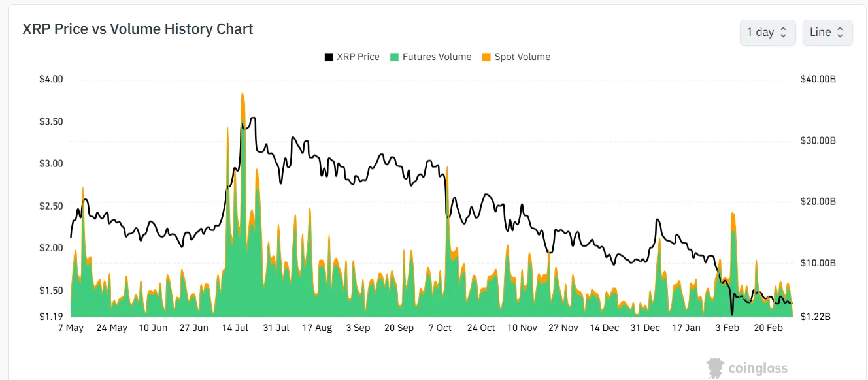Click the down chevron on the 1 day selector

pos(783,36)
